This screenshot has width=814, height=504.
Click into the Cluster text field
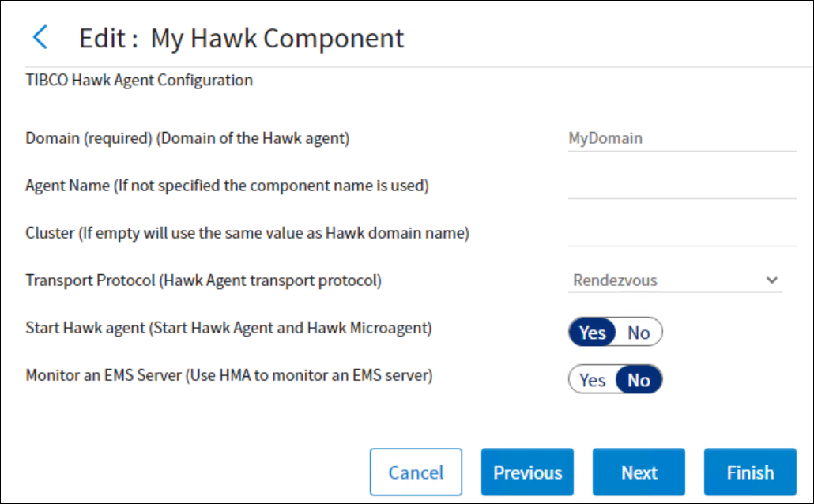[x=681, y=234]
